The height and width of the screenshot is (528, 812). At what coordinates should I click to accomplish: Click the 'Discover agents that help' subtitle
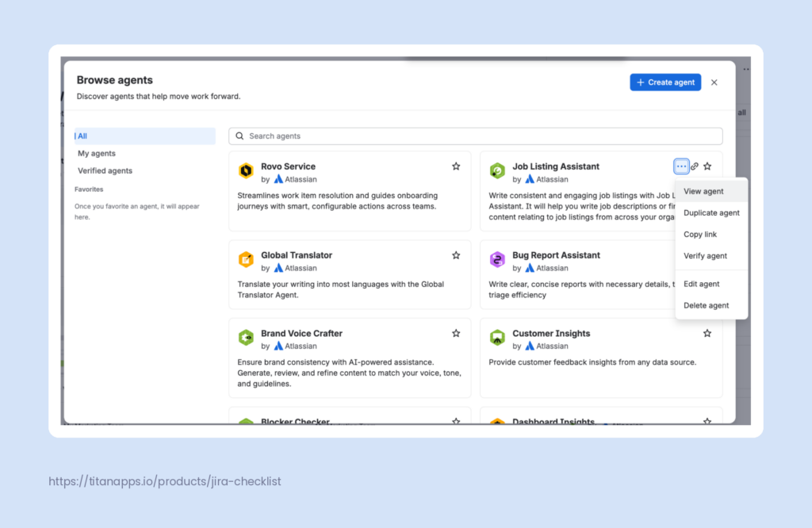coord(159,96)
